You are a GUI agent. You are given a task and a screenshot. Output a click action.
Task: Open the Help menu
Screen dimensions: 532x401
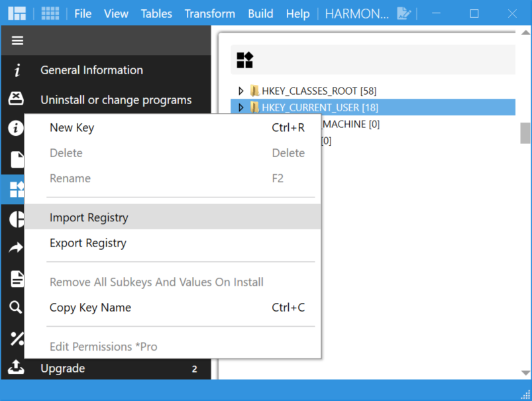pos(297,14)
